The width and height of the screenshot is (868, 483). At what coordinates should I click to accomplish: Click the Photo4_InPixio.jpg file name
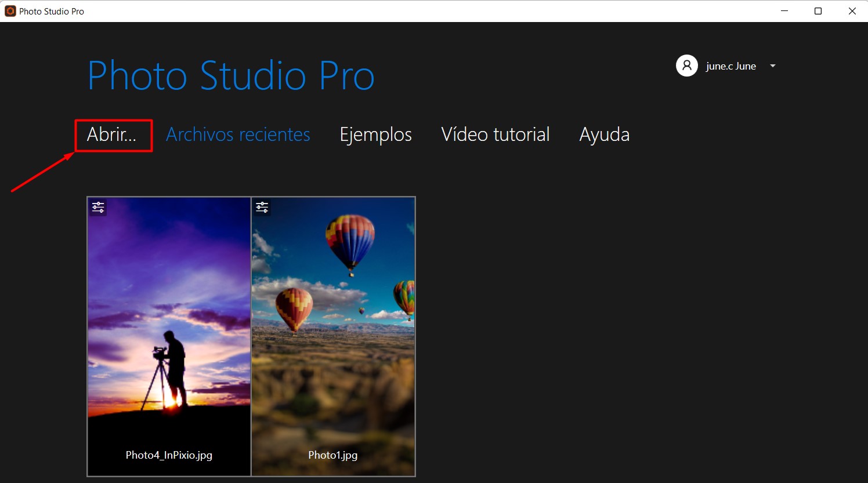(169, 455)
